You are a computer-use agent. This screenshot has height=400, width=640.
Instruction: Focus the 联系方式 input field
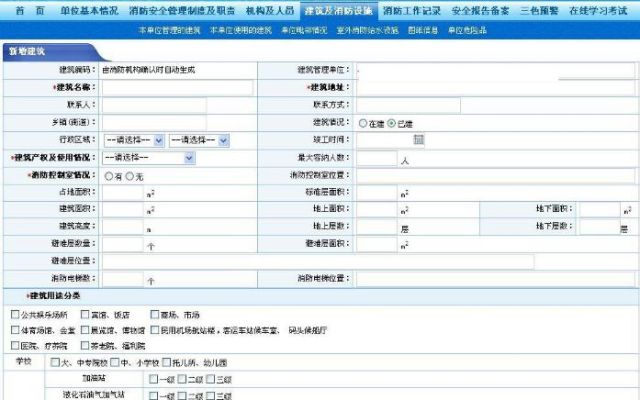(408, 105)
